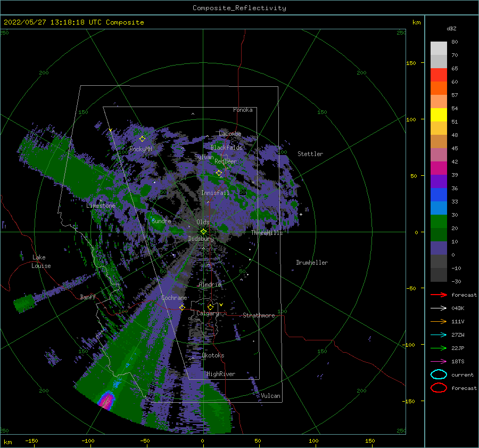The image size is (479, 448).
Task: Select the purple swatch below 39 dBZ
Action: 439,182
